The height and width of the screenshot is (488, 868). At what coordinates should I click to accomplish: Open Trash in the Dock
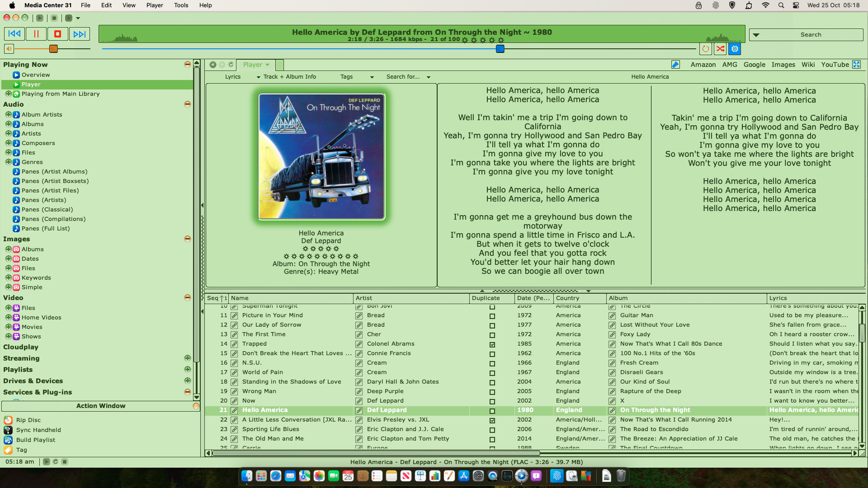point(621,476)
